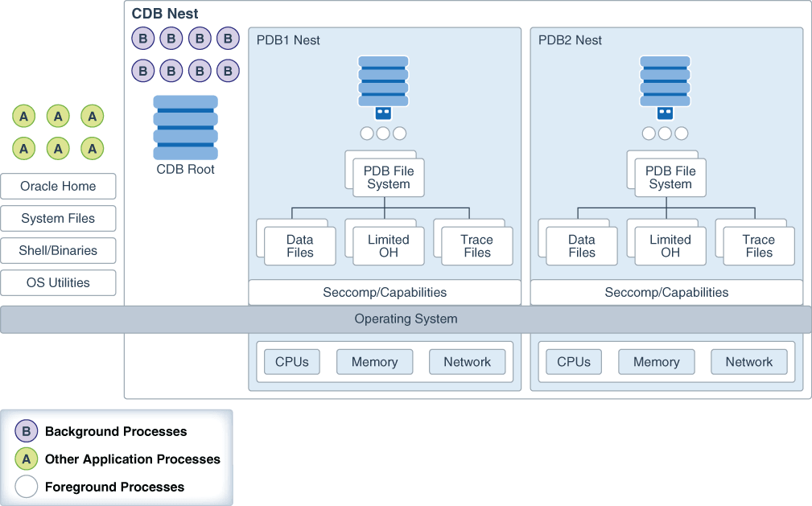The image size is (812, 506).
Task: Select Limited OH in PDB2 Nest
Action: (670, 246)
